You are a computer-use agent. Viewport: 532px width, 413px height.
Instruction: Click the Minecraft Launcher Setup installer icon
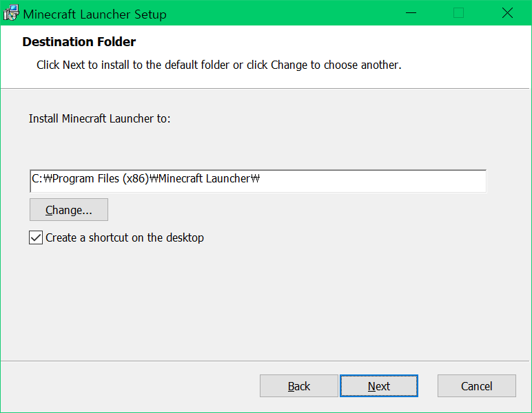pyautogui.click(x=11, y=13)
